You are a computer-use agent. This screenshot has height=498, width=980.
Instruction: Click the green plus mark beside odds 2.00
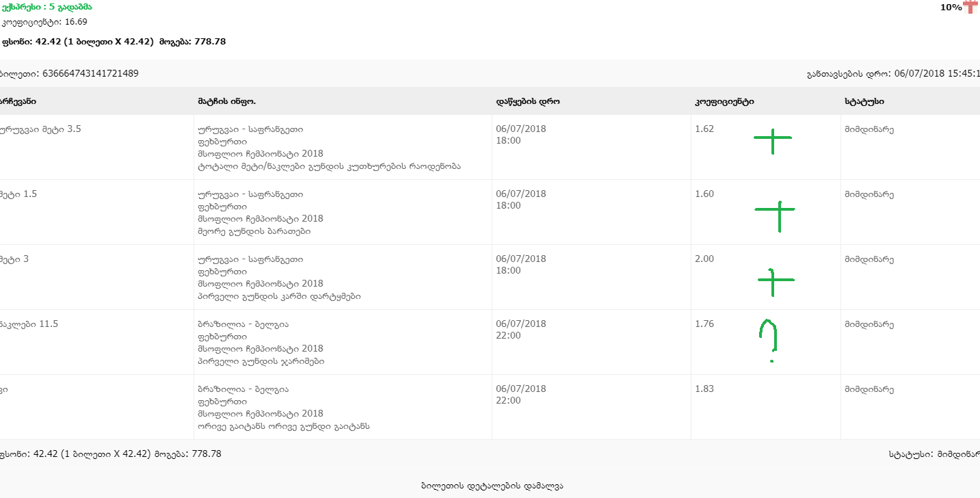(x=774, y=280)
